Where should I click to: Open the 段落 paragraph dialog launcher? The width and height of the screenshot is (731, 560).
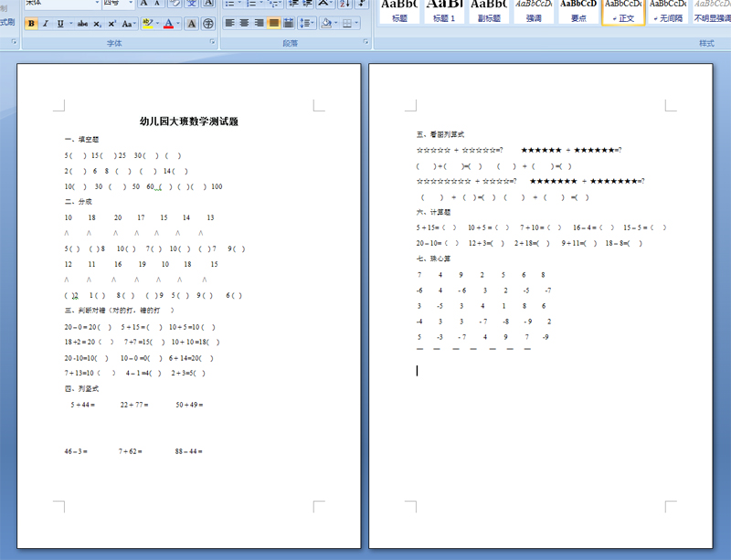click(x=365, y=42)
